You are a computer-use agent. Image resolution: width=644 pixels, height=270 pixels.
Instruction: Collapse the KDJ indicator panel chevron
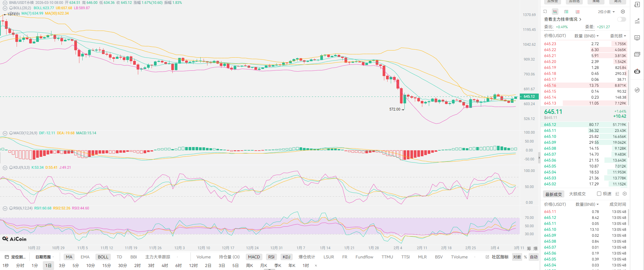5,168
